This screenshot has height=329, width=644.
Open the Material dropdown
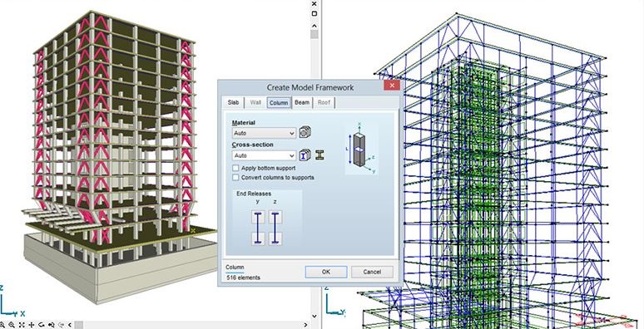pos(264,133)
